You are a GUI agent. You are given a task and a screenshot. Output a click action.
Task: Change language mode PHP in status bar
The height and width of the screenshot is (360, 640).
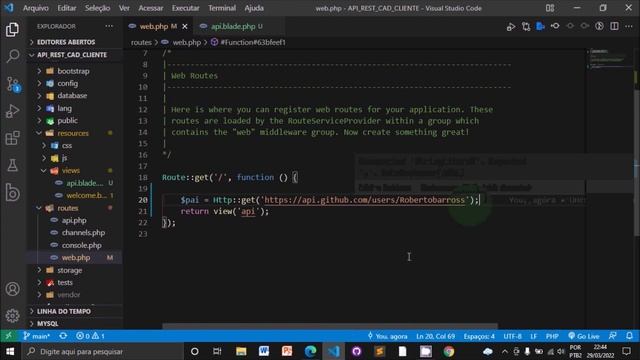pos(552,336)
